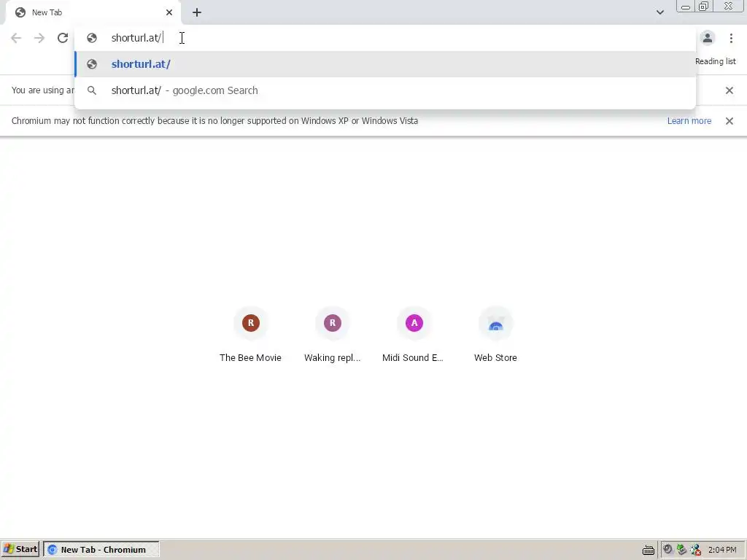Dismiss the Windows XP unsupported warning bar
The image size is (747, 560).
(x=729, y=121)
